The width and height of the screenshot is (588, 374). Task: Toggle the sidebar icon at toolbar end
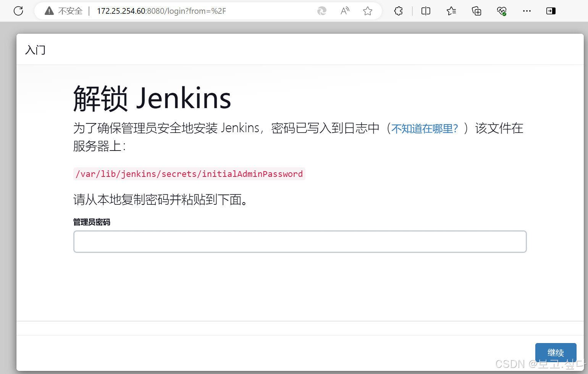point(551,11)
